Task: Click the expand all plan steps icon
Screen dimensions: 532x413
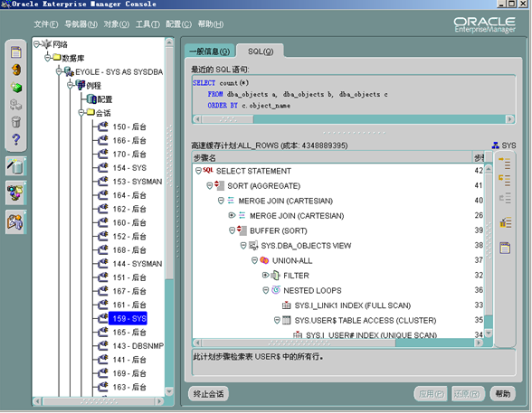Action: pos(505,163)
